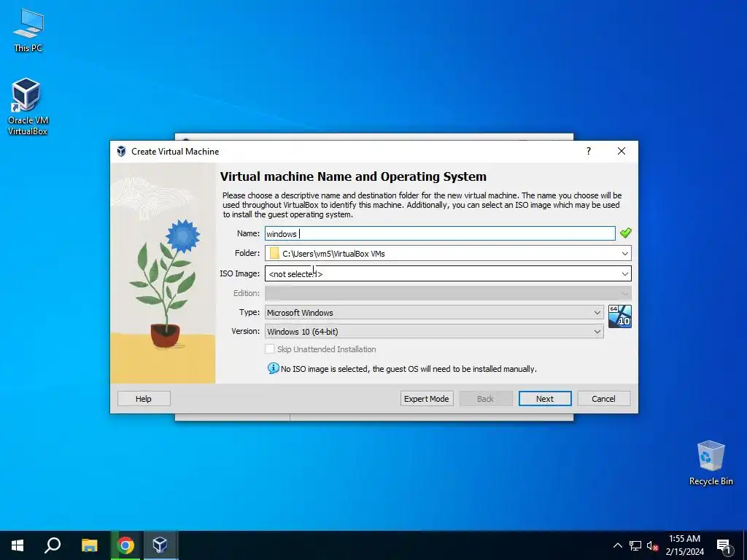This screenshot has width=747, height=560.
Task: Click the Windows 10 64-bit OS type icon
Action: click(620, 316)
